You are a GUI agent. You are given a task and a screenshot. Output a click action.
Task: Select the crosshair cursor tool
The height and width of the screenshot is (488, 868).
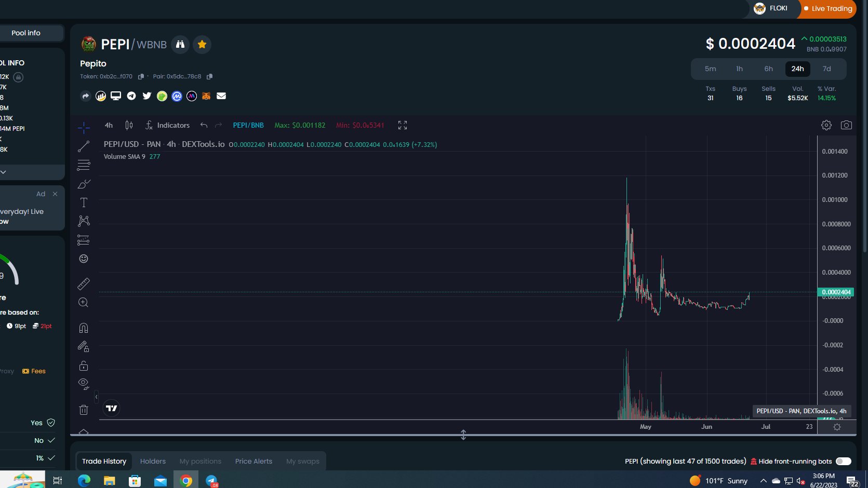[x=84, y=127]
